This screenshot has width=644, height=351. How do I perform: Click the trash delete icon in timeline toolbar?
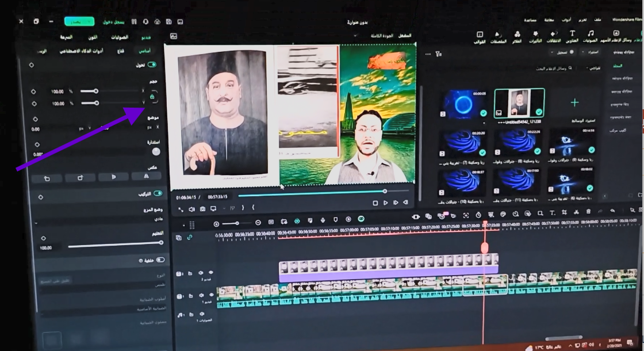[x=588, y=212]
